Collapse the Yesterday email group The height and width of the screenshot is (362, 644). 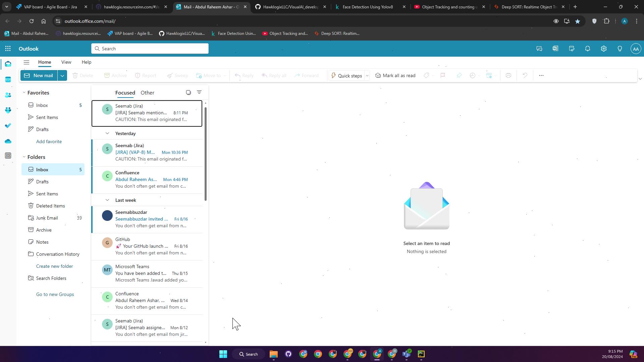[107, 133]
